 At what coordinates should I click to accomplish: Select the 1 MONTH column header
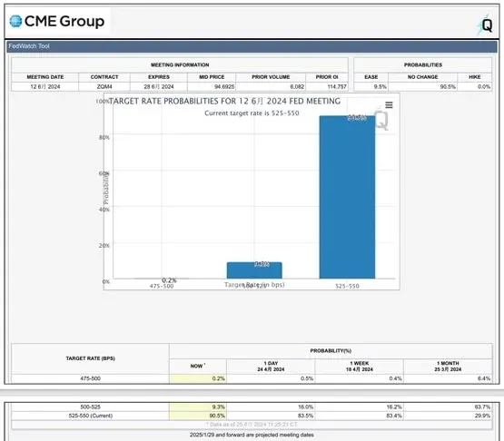click(448, 367)
